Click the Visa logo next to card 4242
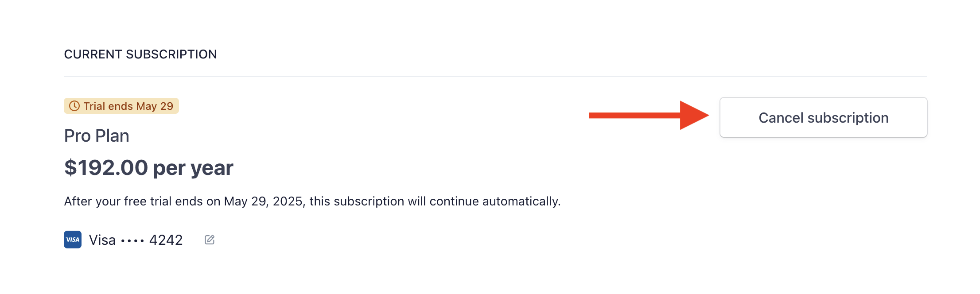This screenshot has width=980, height=294. click(73, 239)
